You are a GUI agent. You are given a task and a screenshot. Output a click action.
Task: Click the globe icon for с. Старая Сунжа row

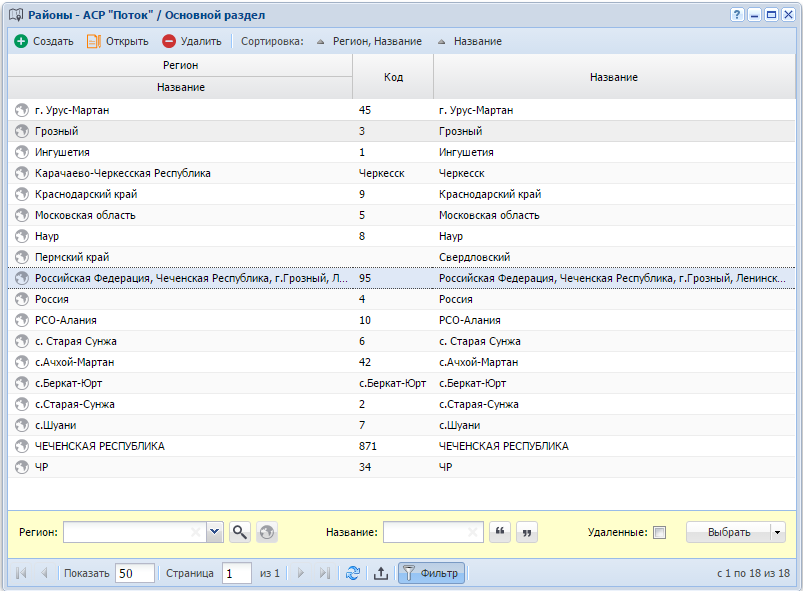22,341
